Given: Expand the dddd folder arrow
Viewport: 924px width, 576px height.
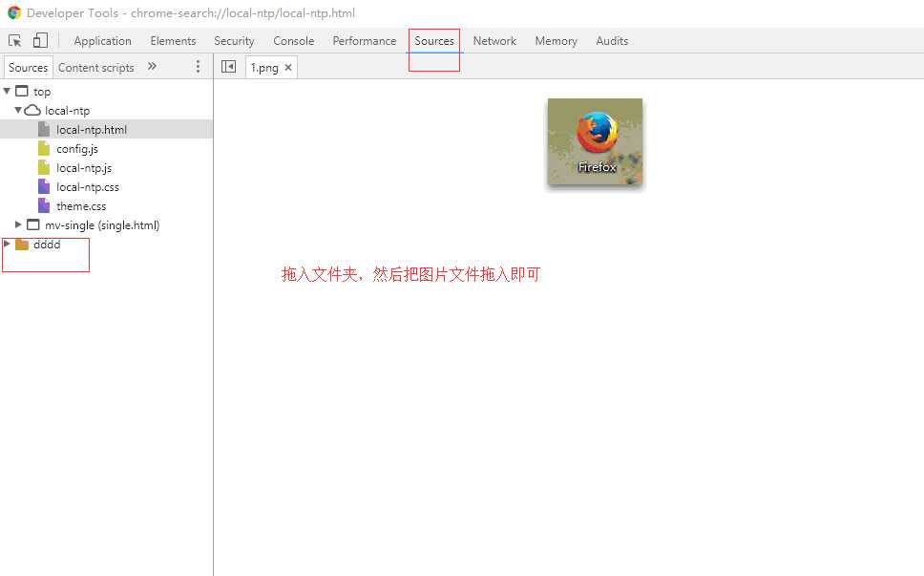Looking at the screenshot, I should (x=7, y=244).
